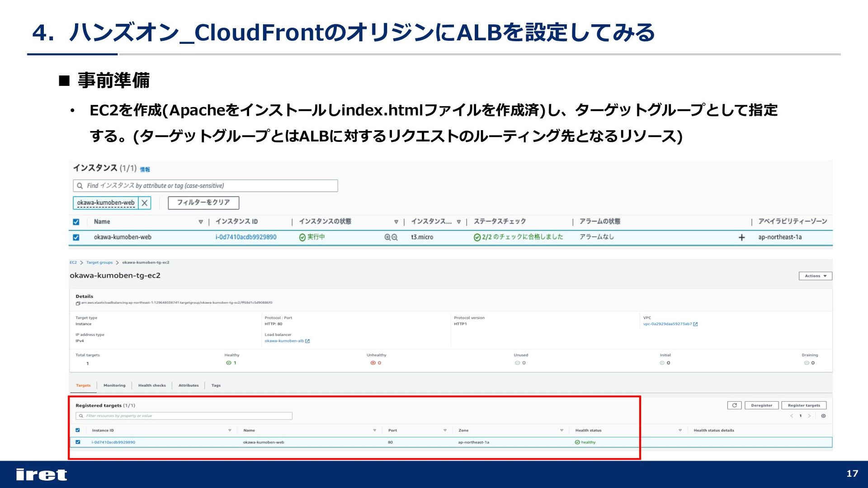Screen dimensions: 868x488
Task: Click healthy status icon in targets row
Action: tap(577, 442)
